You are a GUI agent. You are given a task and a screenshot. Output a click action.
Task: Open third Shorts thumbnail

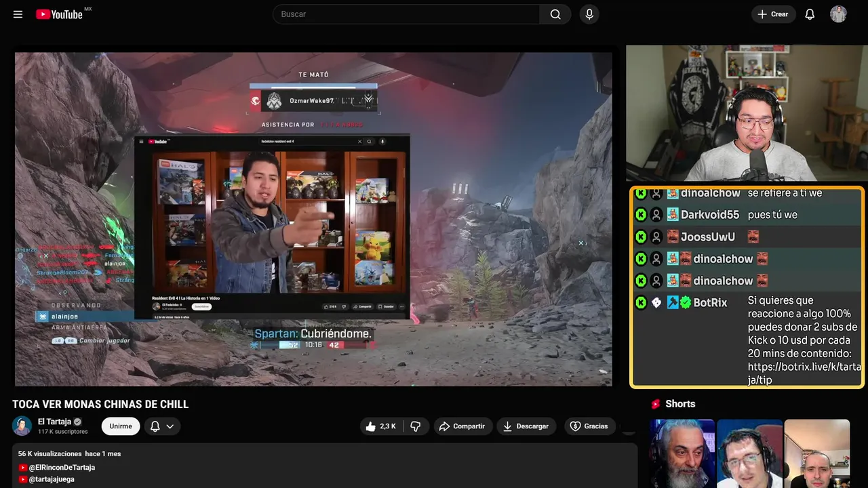click(x=816, y=453)
